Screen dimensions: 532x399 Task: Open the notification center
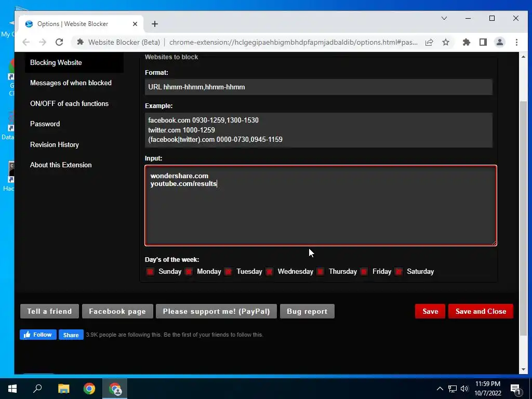pyautogui.click(x=516, y=389)
